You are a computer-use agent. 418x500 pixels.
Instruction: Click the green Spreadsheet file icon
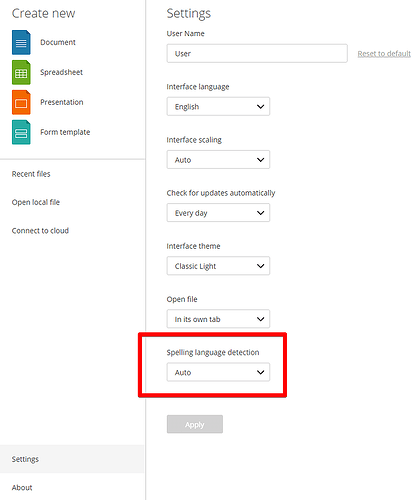pyautogui.click(x=21, y=72)
